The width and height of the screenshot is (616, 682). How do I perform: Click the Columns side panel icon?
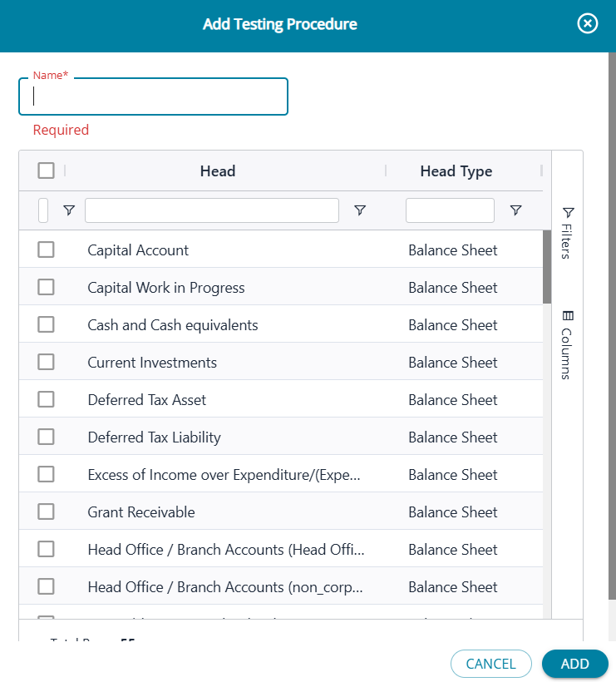568,316
